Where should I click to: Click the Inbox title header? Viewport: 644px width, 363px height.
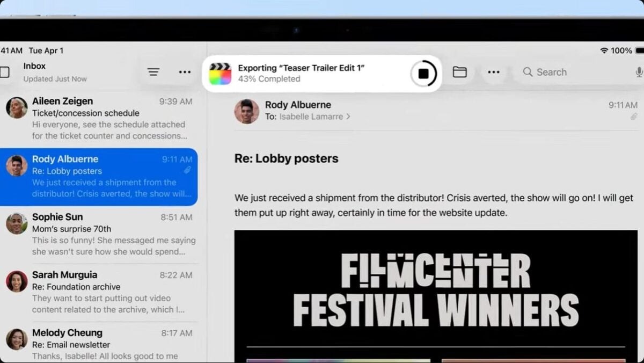click(34, 66)
